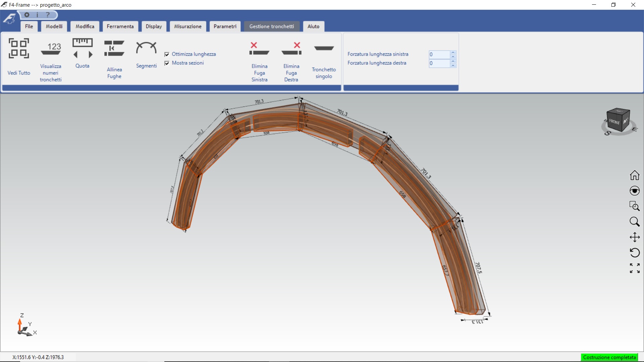The height and width of the screenshot is (362, 644).
Task: Toggle Visualizza numeri tronchetti tool
Action: pos(51,49)
